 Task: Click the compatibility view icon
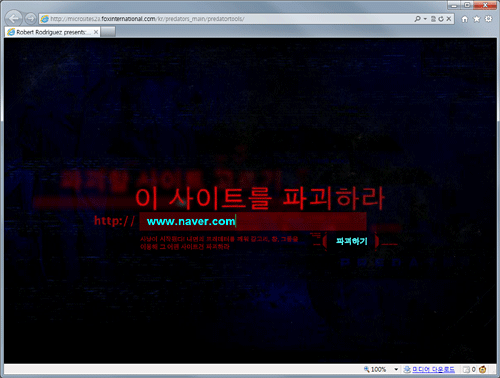[x=433, y=19]
